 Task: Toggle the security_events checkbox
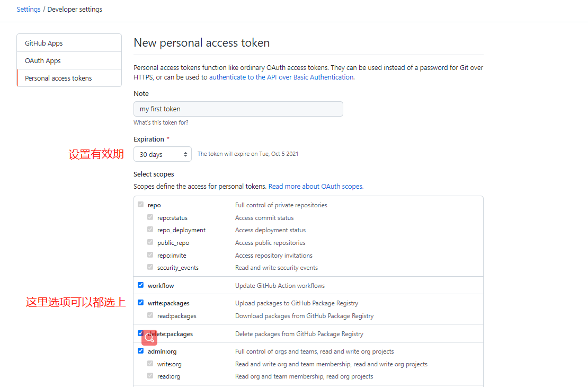tap(150, 267)
